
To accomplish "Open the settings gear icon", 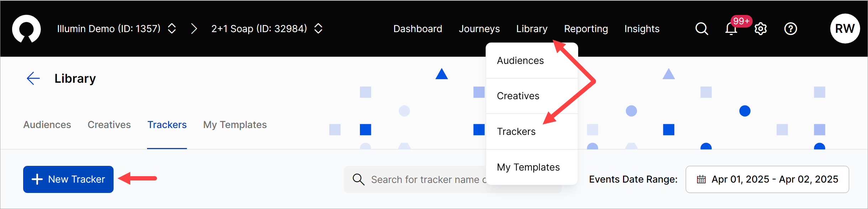I will coord(760,29).
